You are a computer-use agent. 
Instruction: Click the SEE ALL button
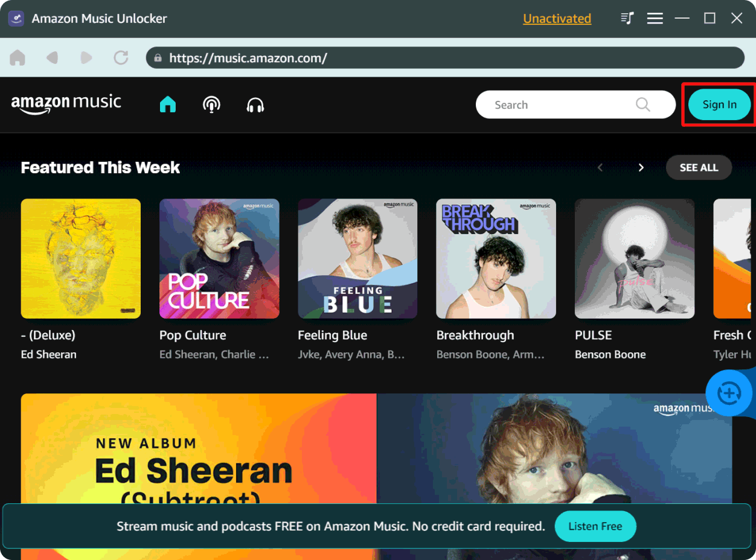coord(699,168)
